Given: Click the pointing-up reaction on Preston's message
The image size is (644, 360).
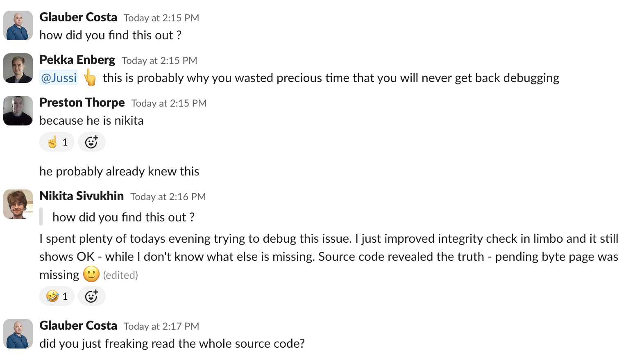Looking at the screenshot, I should pos(57,142).
